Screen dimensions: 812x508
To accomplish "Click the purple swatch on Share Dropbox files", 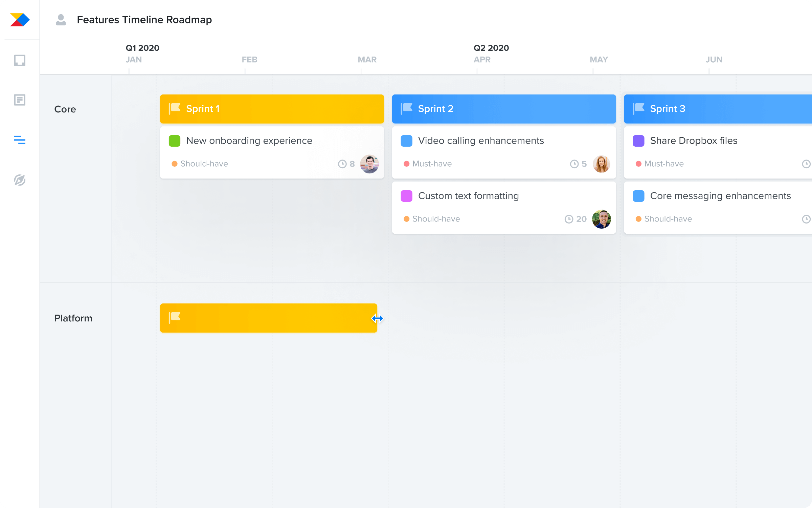I will point(639,141).
